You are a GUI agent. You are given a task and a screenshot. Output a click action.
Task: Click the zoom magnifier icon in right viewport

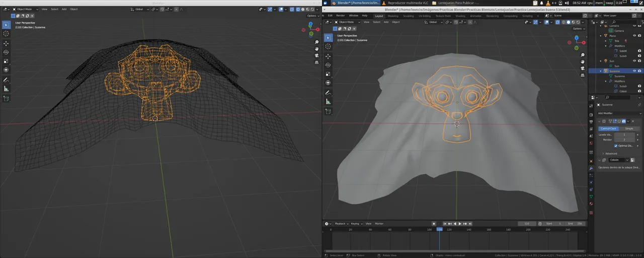click(x=582, y=54)
